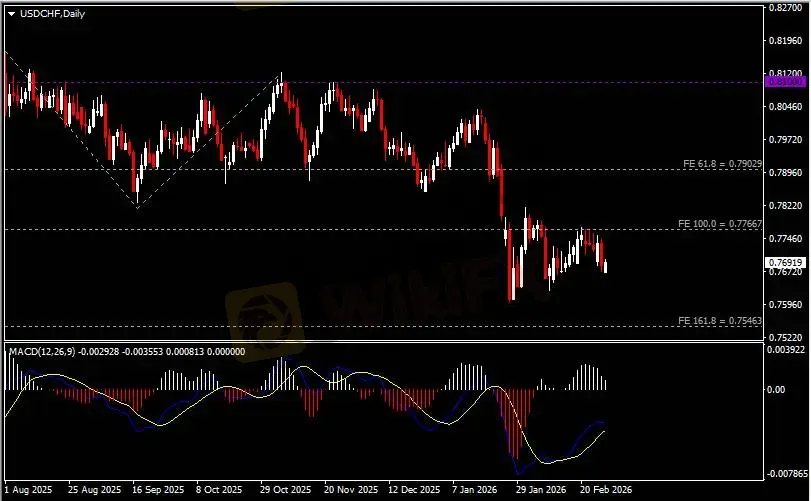
Task: Select the FE 61.8 = 0.79029 label
Action: pos(722,163)
